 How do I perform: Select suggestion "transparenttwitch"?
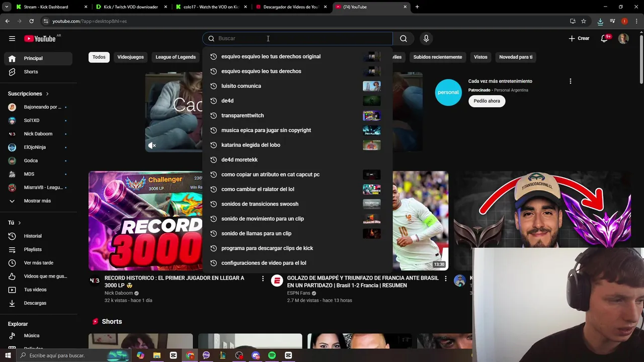pyautogui.click(x=297, y=116)
